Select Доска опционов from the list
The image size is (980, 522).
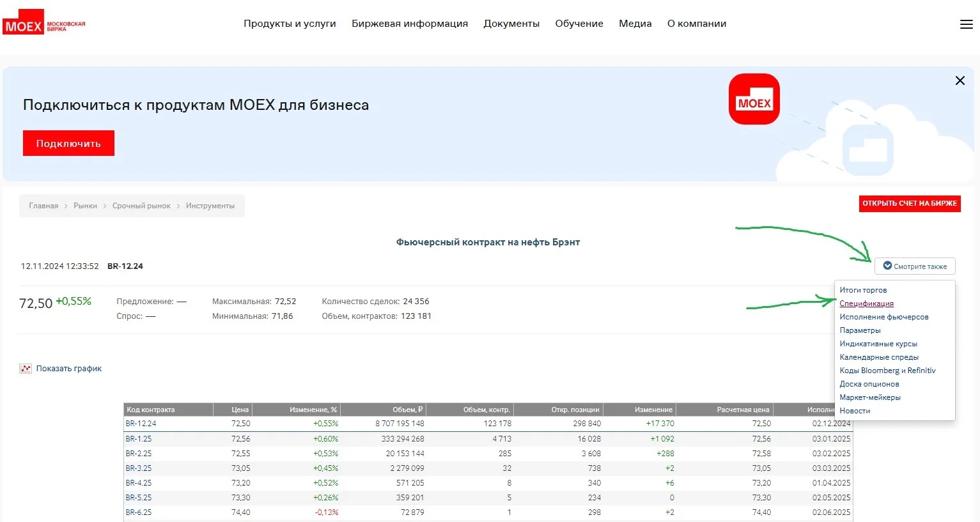(869, 384)
